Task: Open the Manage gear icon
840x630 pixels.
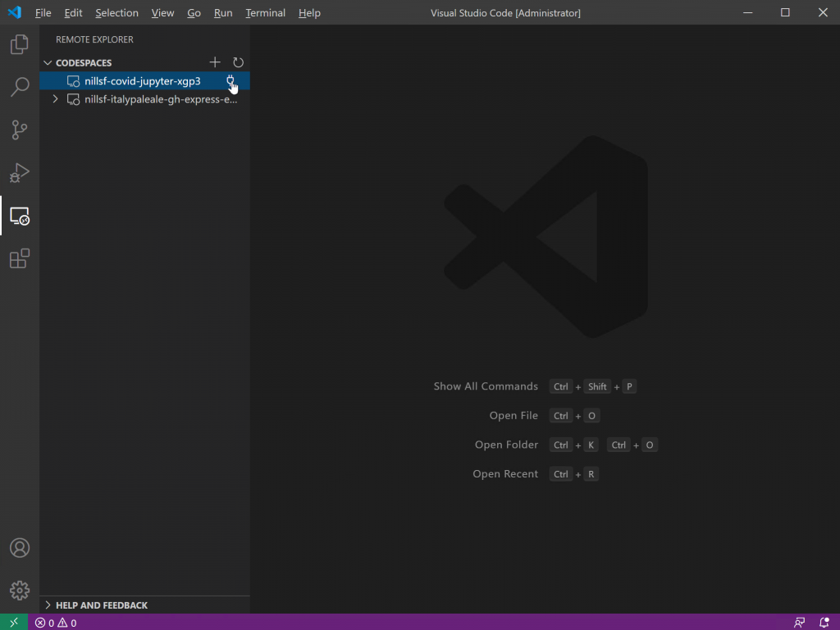Action: coord(20,591)
